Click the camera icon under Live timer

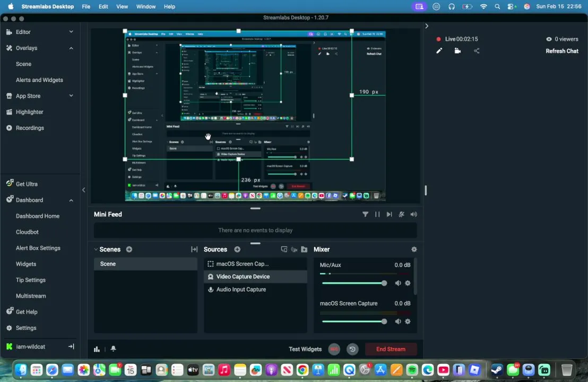(457, 50)
